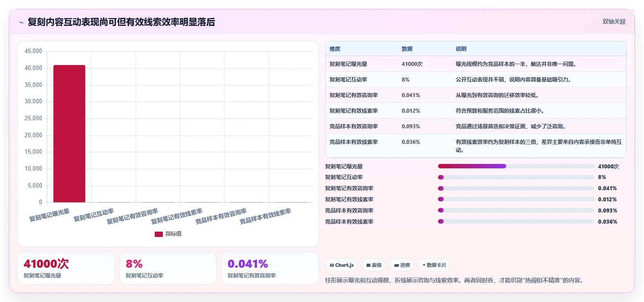This screenshot has width=644, height=302.
Task: Click table cell 0.012%
Action: pos(411,111)
